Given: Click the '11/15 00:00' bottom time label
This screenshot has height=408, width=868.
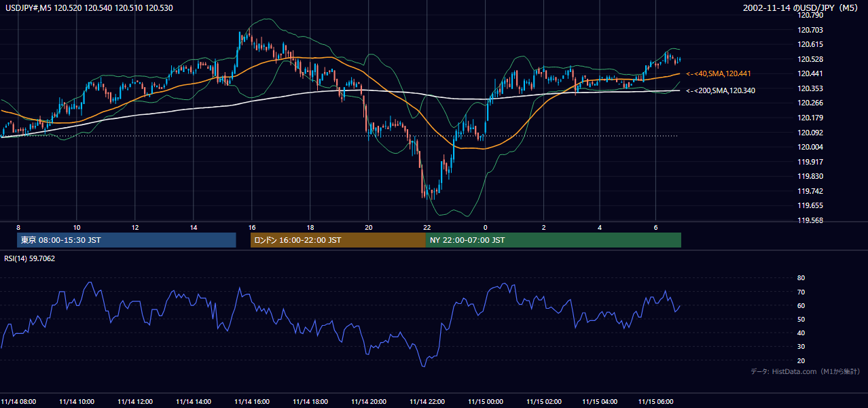Looking at the screenshot, I should coord(486,401).
